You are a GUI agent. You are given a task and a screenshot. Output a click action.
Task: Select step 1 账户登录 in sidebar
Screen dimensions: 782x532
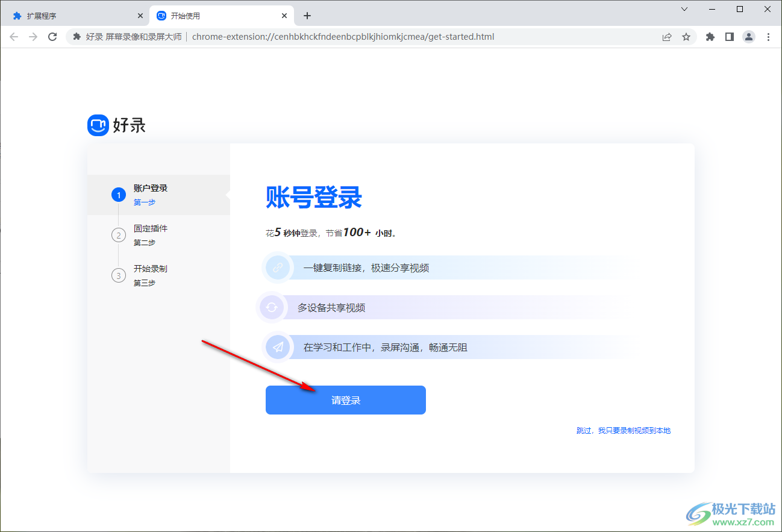(x=158, y=195)
